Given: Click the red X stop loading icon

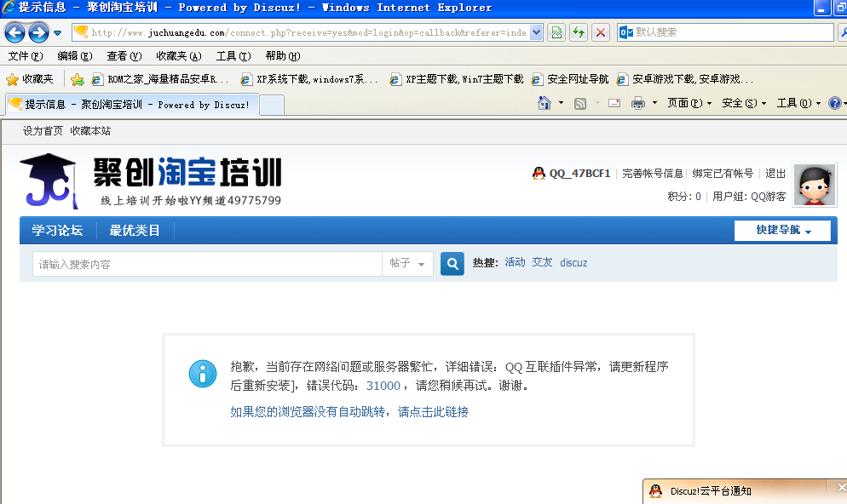Looking at the screenshot, I should [601, 32].
